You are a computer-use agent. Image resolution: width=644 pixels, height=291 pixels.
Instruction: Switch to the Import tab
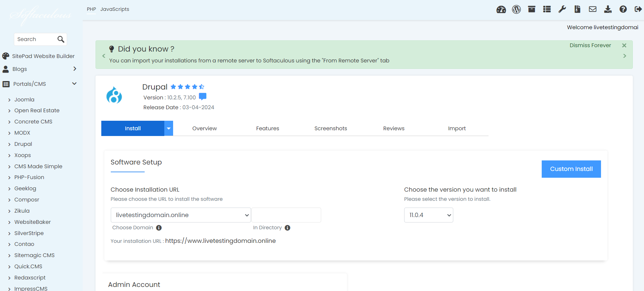(457, 129)
